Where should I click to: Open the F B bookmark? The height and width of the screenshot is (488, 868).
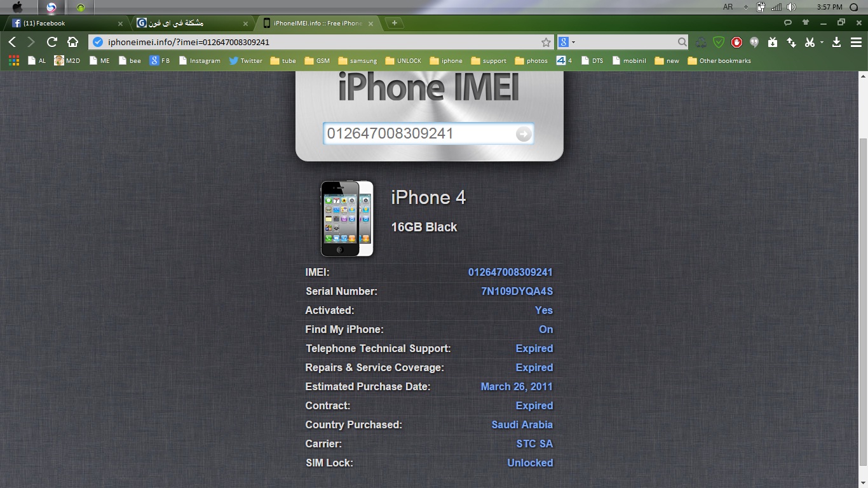pyautogui.click(x=160, y=60)
